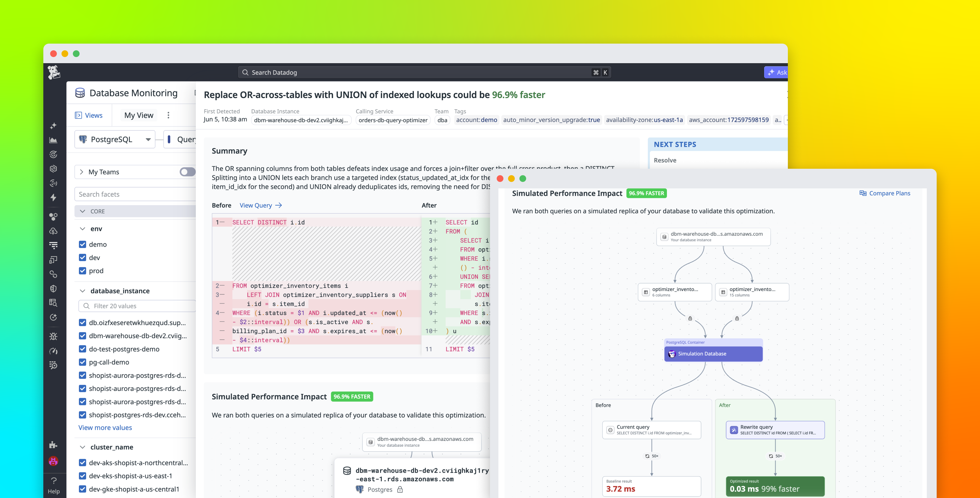Image resolution: width=980 pixels, height=498 pixels.
Task: Open the hexagon cluster infrastructure sidebar icon
Action: 54,217
